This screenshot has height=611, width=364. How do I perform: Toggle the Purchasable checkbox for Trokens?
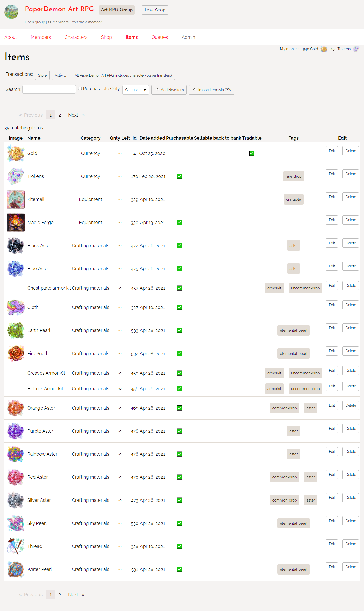(x=179, y=176)
